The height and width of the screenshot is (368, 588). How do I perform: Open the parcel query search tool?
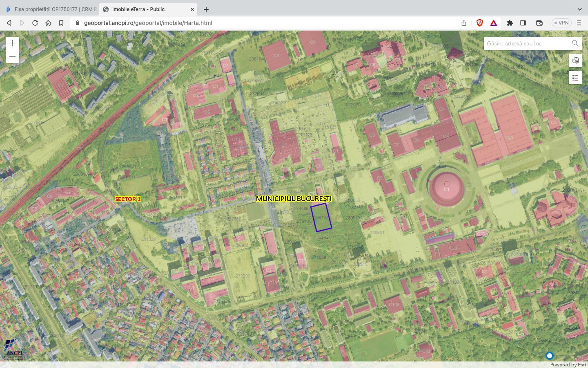pos(575,61)
